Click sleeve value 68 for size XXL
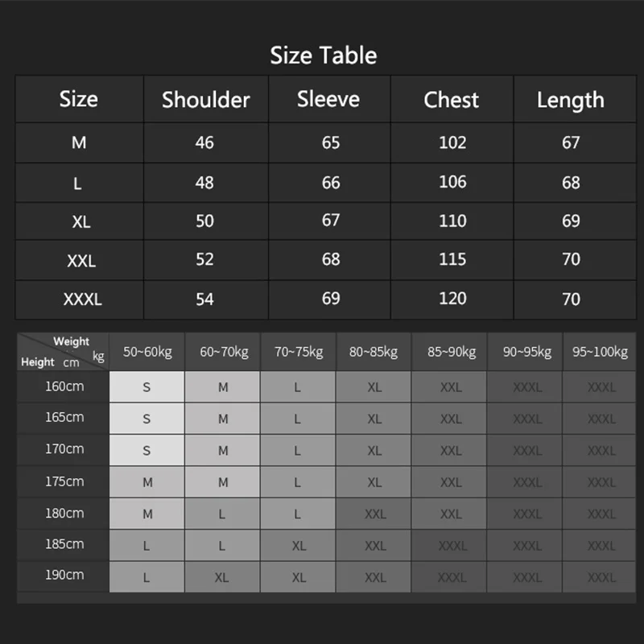 (x=331, y=259)
